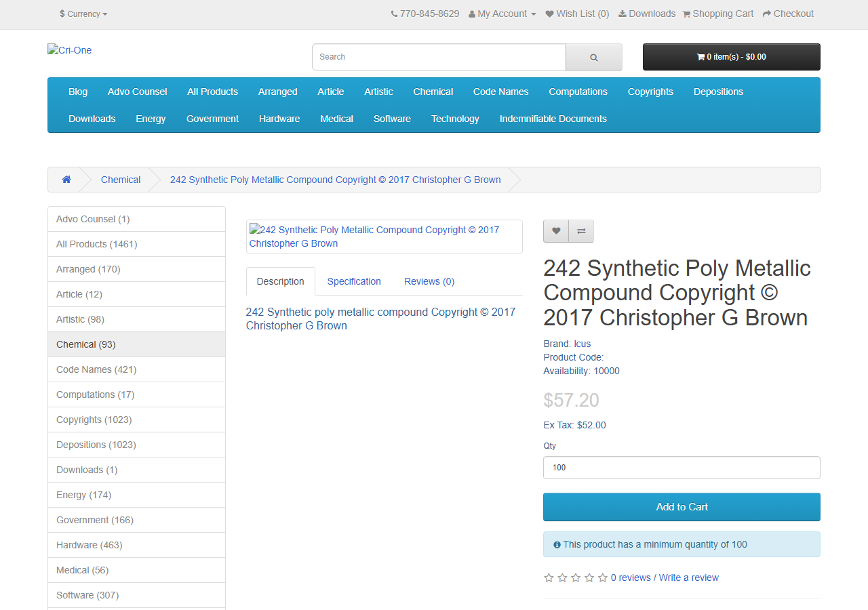
Task: Expand the My Account dropdown
Action: coord(502,14)
